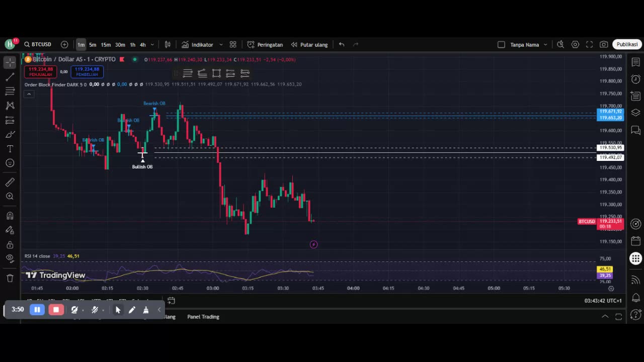
Task: Click the trash remove objects icon
Action: [x=10, y=278]
